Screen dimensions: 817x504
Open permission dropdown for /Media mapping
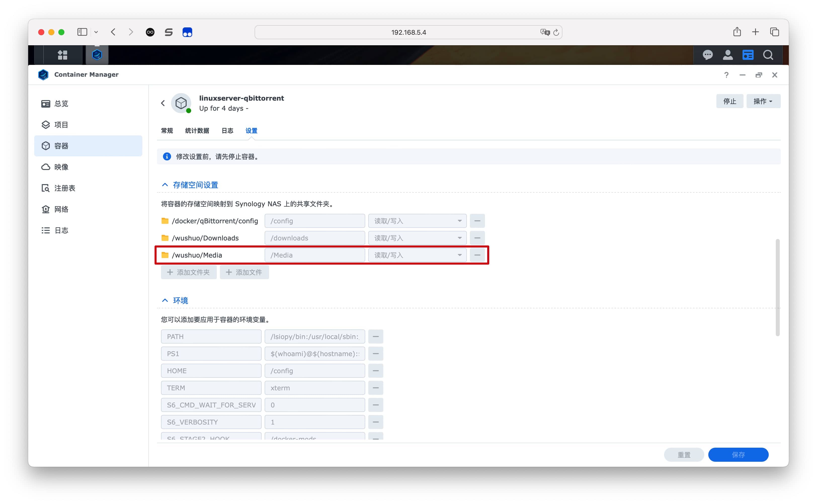point(417,255)
